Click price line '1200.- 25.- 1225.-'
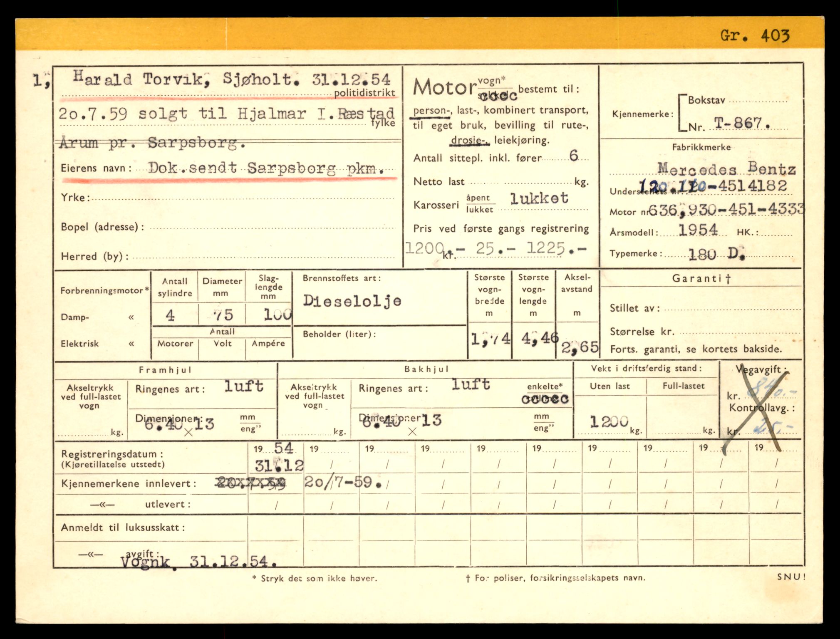 pos(496,249)
